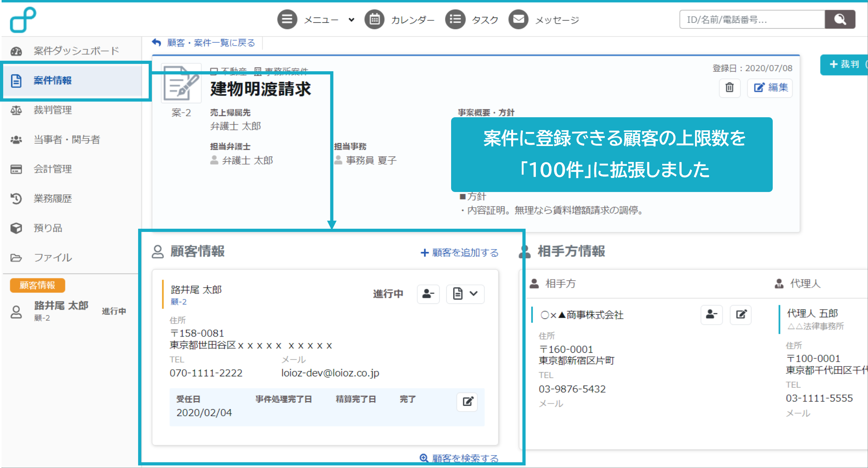The height and width of the screenshot is (468, 868).
Task: Open the hamburger menu icon
Action: [287, 19]
